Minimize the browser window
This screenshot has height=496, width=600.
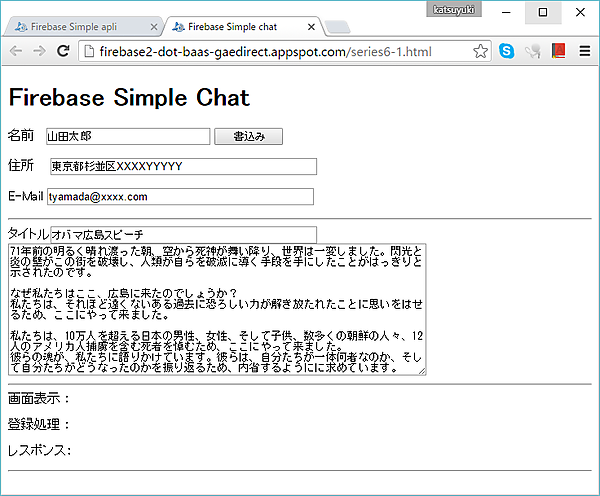click(x=506, y=13)
